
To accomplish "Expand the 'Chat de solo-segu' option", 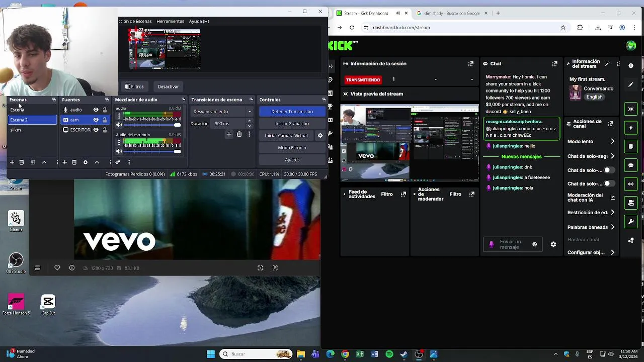I will [x=612, y=156].
